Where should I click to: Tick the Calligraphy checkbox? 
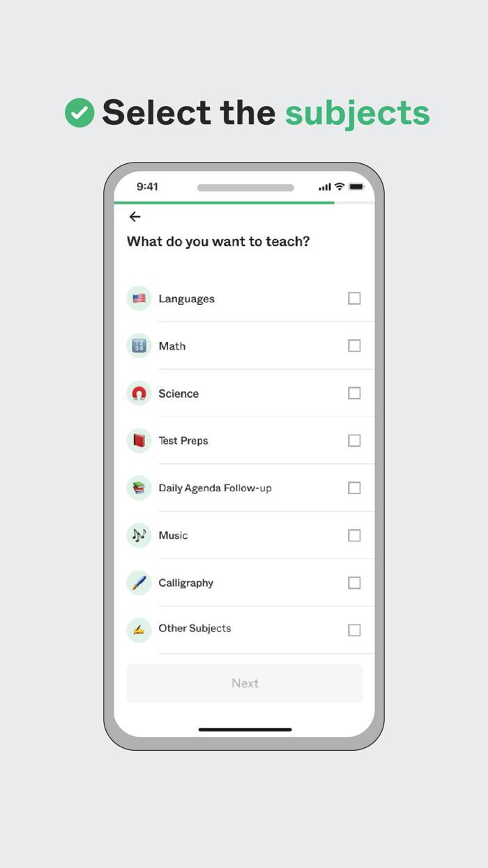[354, 583]
